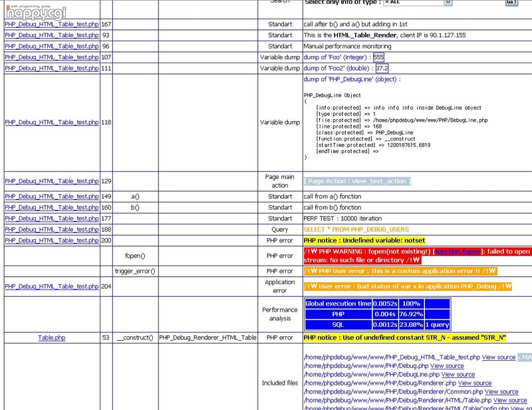
Task: Open test file link on line 160 row
Action: (52, 208)
